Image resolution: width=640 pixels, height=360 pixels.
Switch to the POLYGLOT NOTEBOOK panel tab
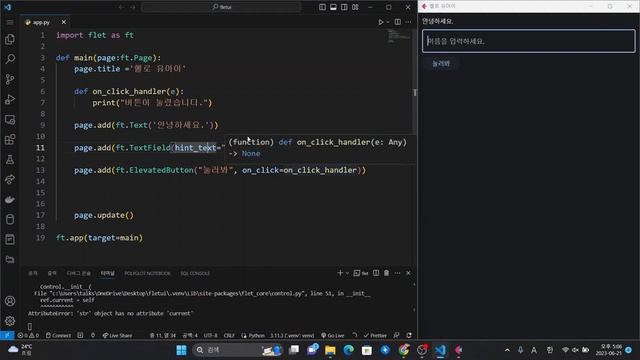tap(147, 273)
